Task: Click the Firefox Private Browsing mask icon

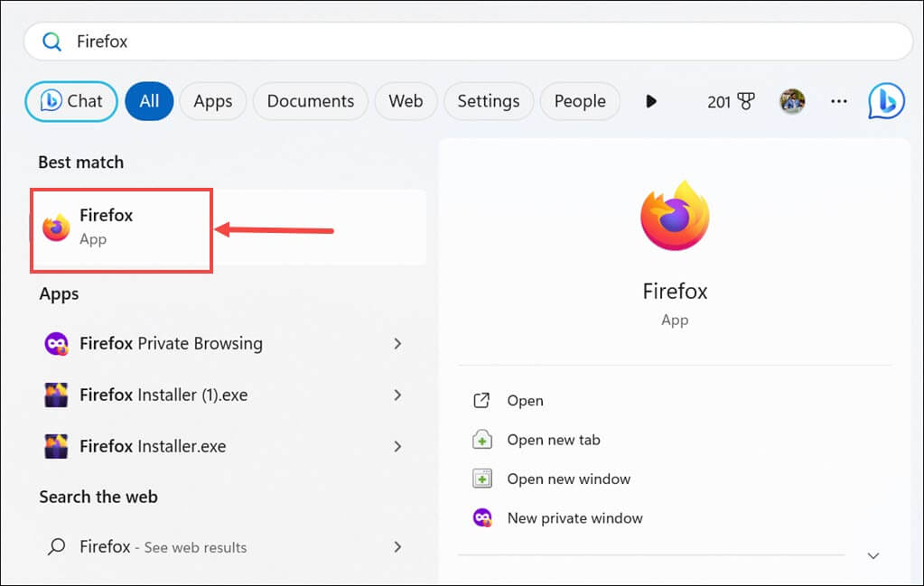Action: tap(56, 343)
